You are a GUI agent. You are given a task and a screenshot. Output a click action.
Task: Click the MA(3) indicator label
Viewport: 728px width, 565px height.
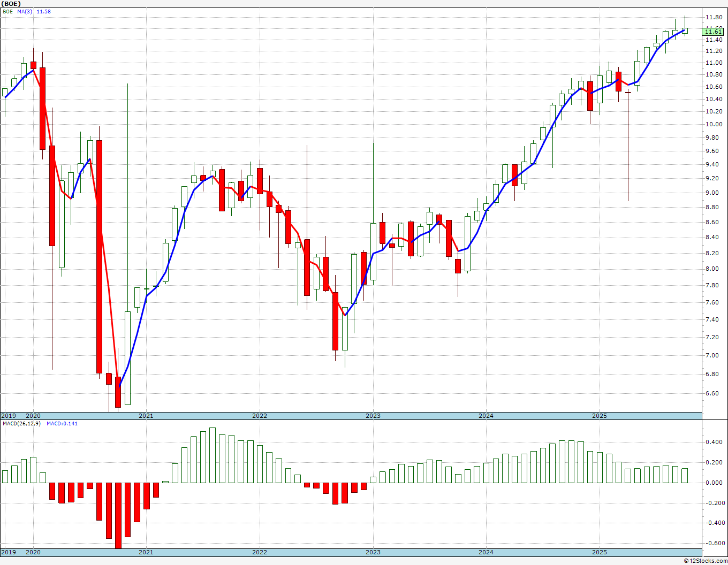26,11
